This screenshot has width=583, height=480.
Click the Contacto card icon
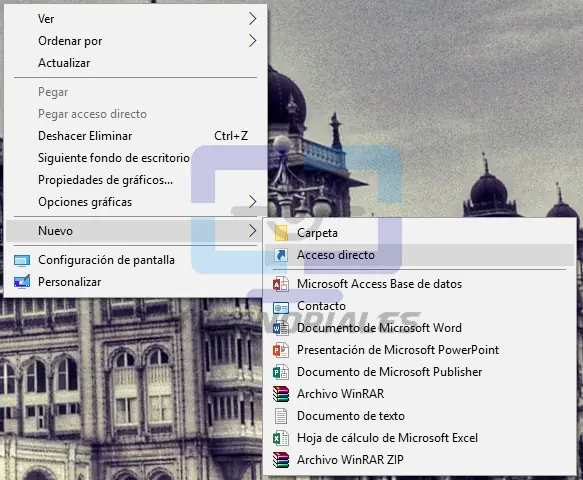coord(281,307)
